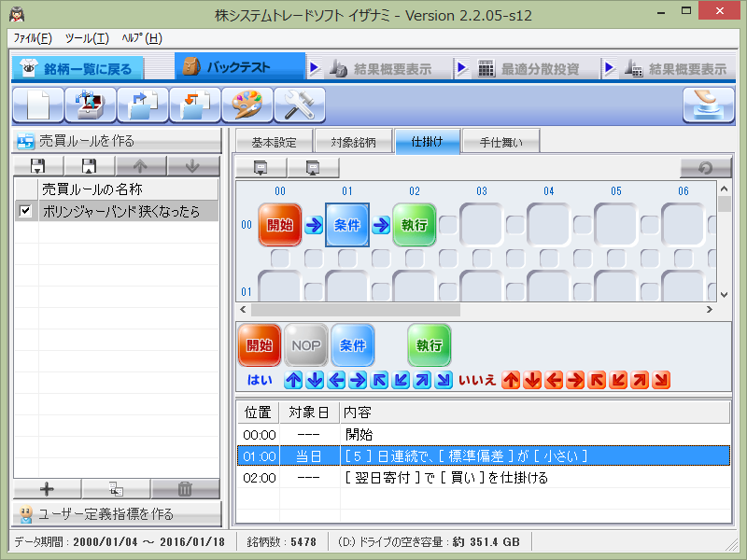Click the undo arrow button above grid
Viewport: 747px width, 560px height.
[x=706, y=168]
